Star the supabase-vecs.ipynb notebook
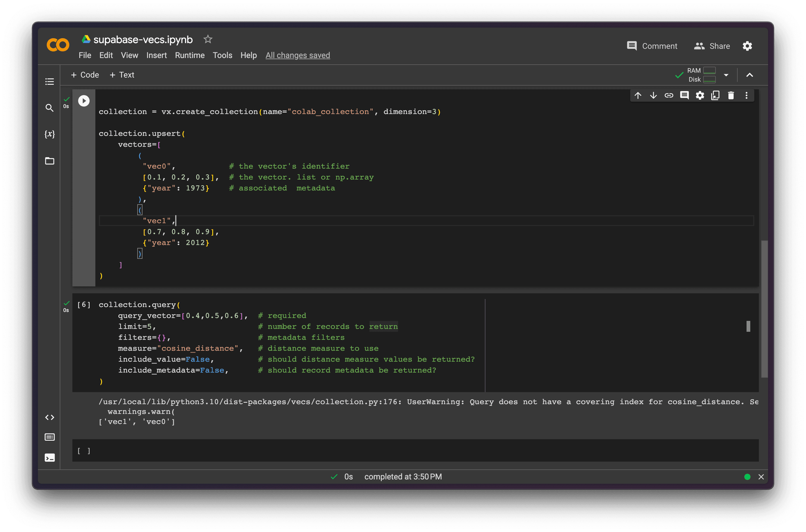Viewport: 806px width, 532px height. [x=208, y=39]
